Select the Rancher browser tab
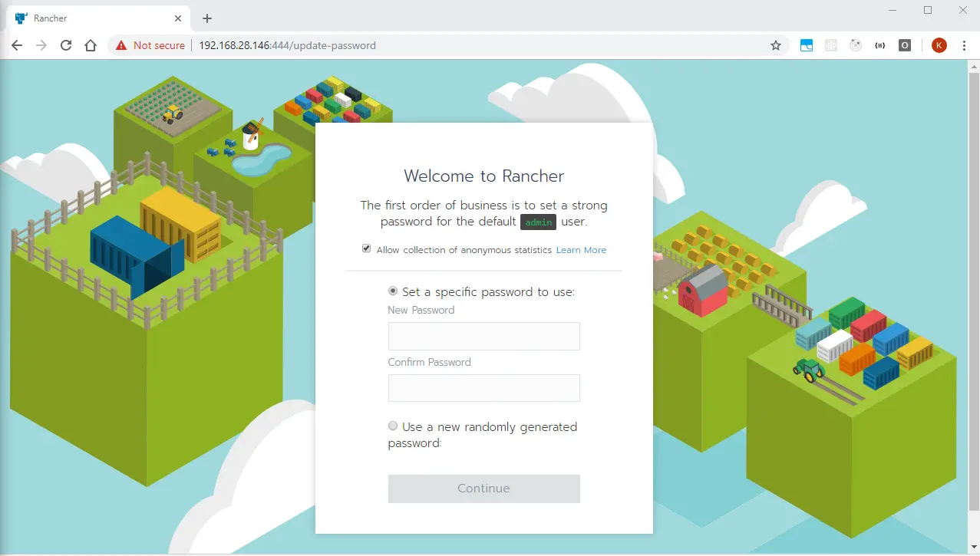 tap(100, 18)
